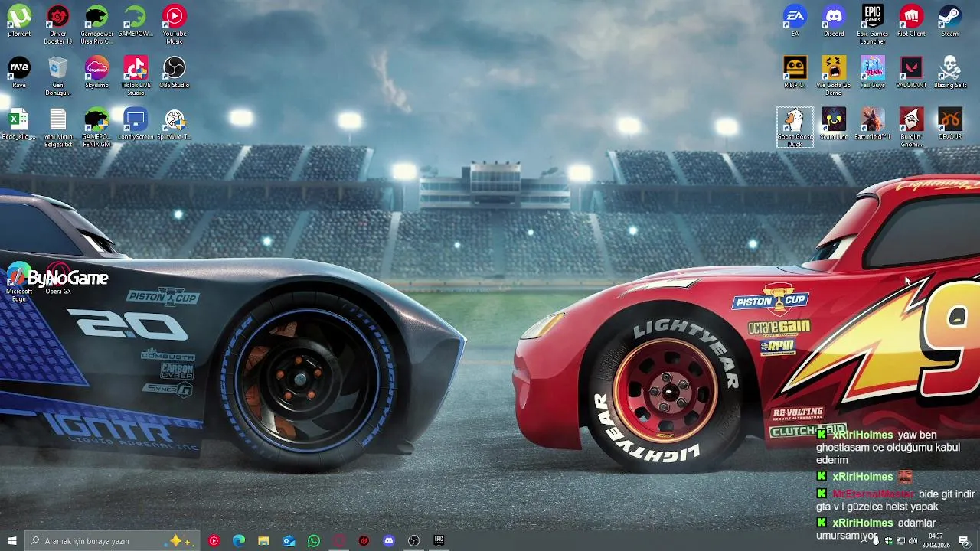Select the GAMEPOW... shortcut next to YouTube Music
Image resolution: width=980 pixels, height=551 pixels.
tap(136, 21)
